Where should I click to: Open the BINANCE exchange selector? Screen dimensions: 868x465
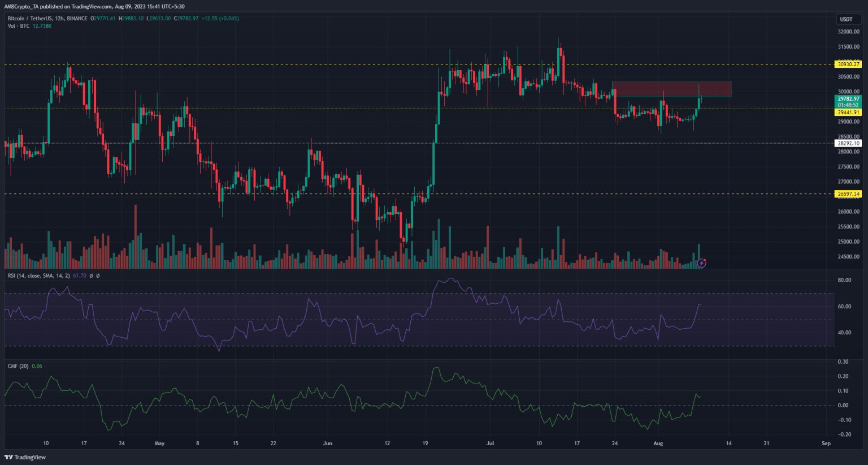77,19
